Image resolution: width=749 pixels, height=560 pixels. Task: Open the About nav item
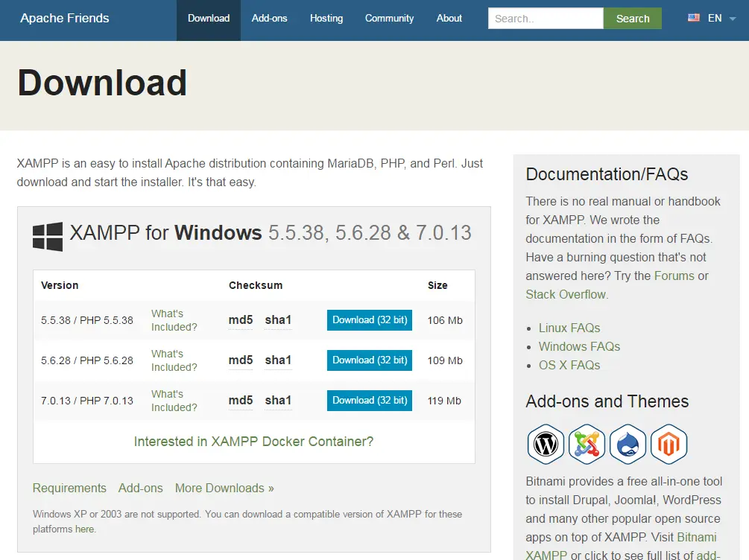[x=449, y=18]
